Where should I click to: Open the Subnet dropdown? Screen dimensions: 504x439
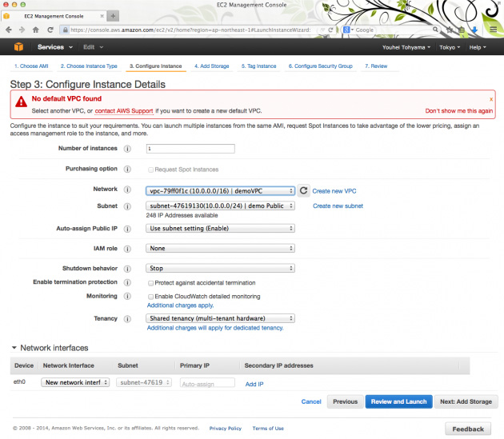point(220,206)
